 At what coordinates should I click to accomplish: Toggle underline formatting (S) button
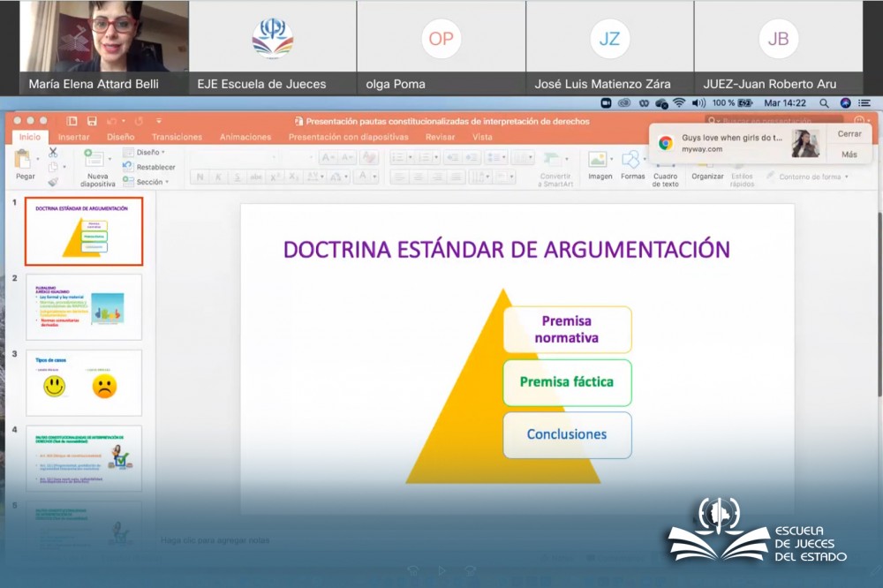[237, 177]
